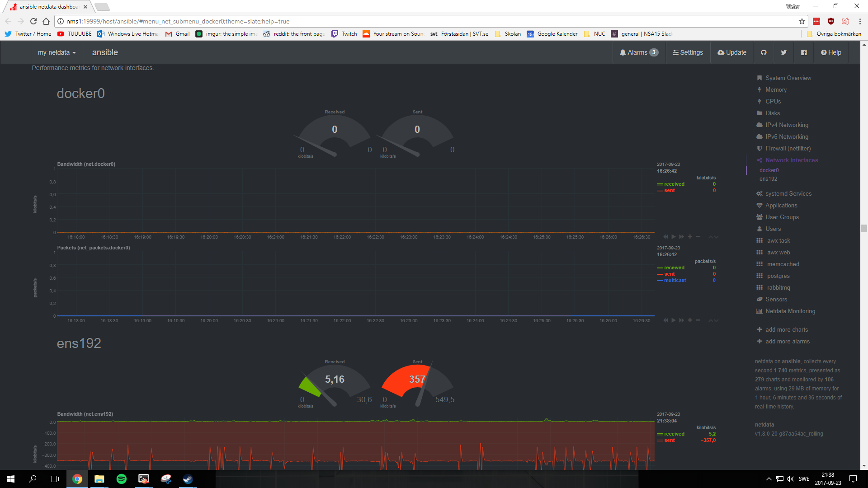Image resolution: width=868 pixels, height=488 pixels.
Task: Open the netdata Settings dialog
Action: coord(688,52)
